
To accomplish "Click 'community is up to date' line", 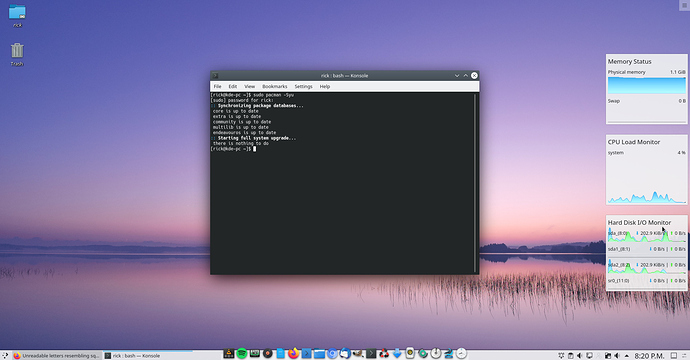I will [x=242, y=122].
